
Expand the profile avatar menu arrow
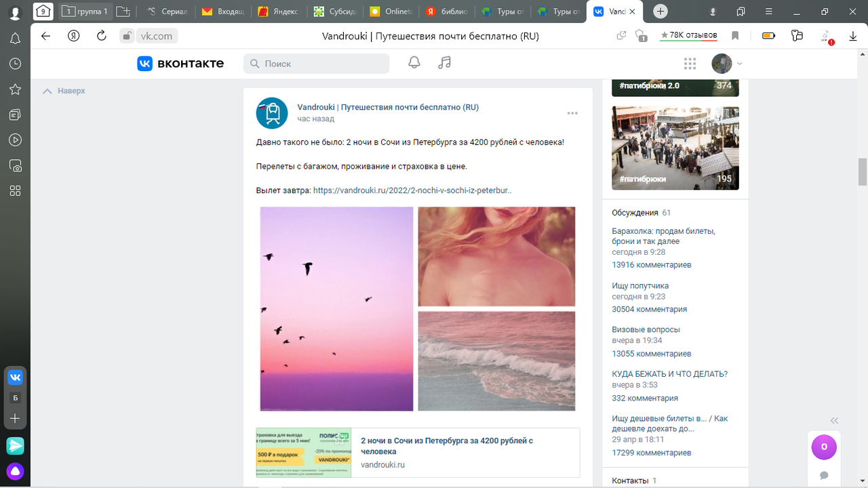(739, 64)
